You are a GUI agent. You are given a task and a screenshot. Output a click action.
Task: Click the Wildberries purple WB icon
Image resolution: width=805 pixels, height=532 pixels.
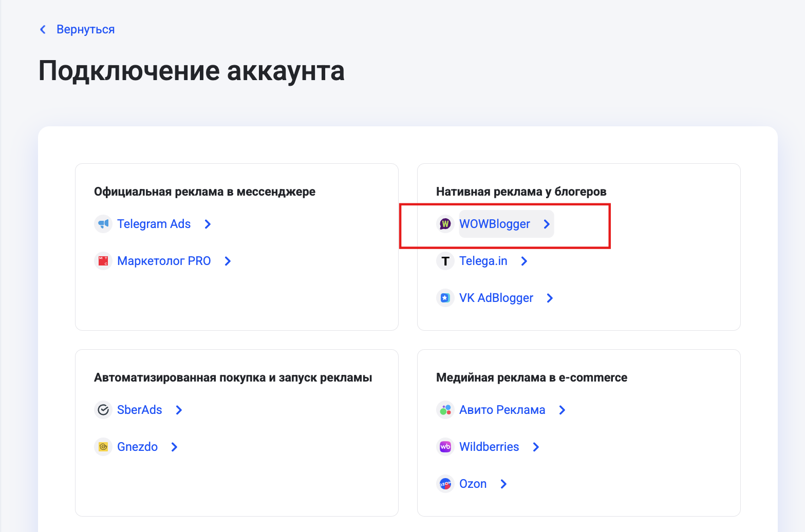[x=445, y=447]
